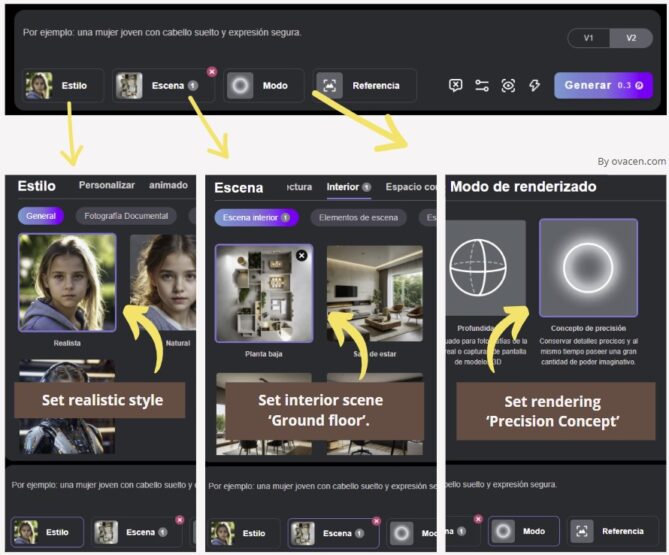Switch to V1 model version

(x=588, y=38)
